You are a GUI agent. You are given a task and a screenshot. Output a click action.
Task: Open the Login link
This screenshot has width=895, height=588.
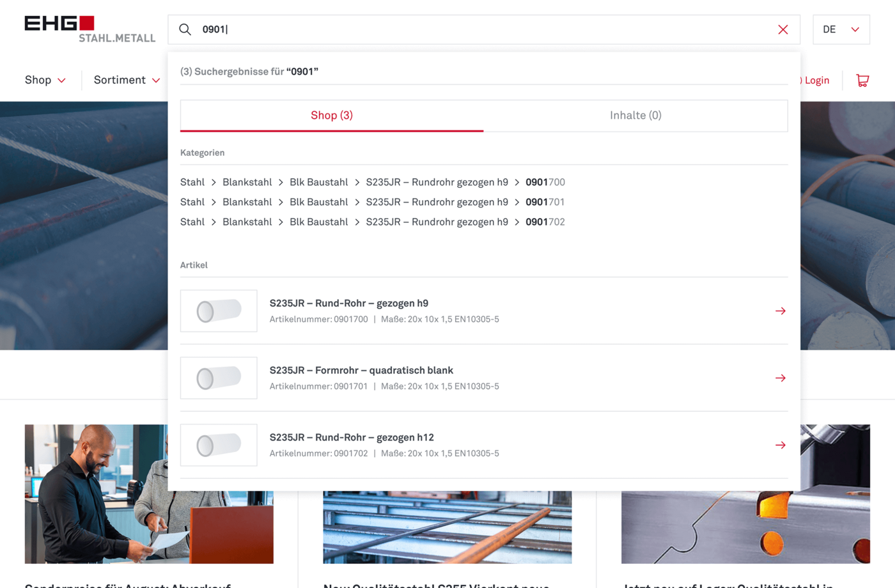[x=816, y=81]
